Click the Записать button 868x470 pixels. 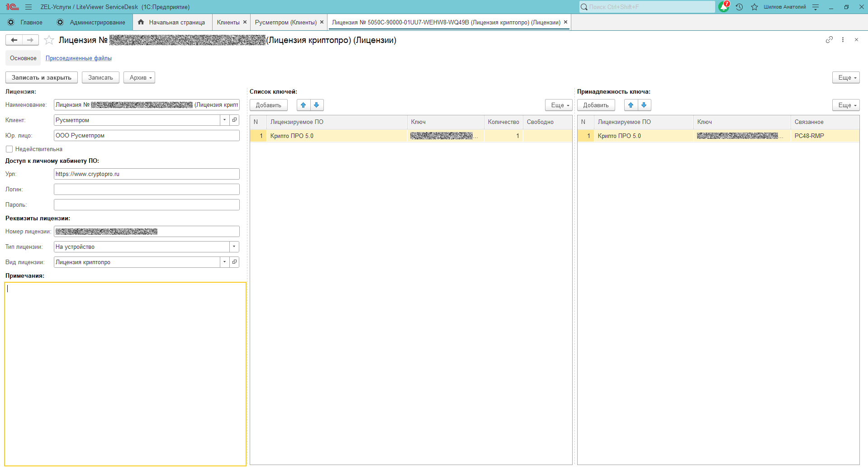point(100,77)
